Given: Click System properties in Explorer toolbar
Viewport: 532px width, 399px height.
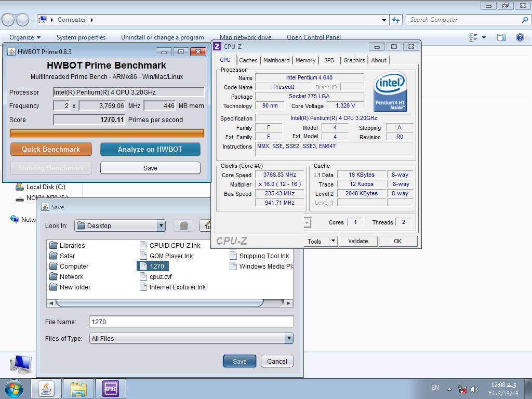Looking at the screenshot, I should point(81,37).
